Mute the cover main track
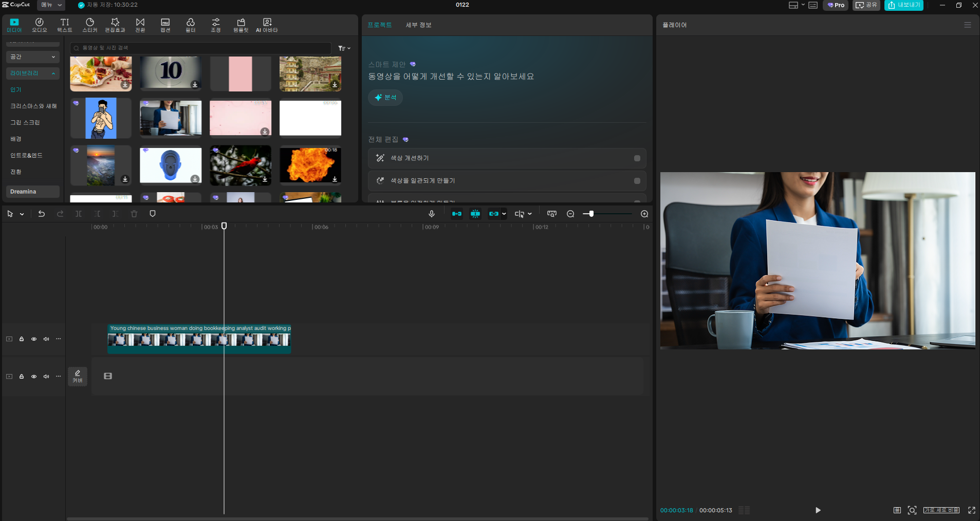 tap(46, 377)
